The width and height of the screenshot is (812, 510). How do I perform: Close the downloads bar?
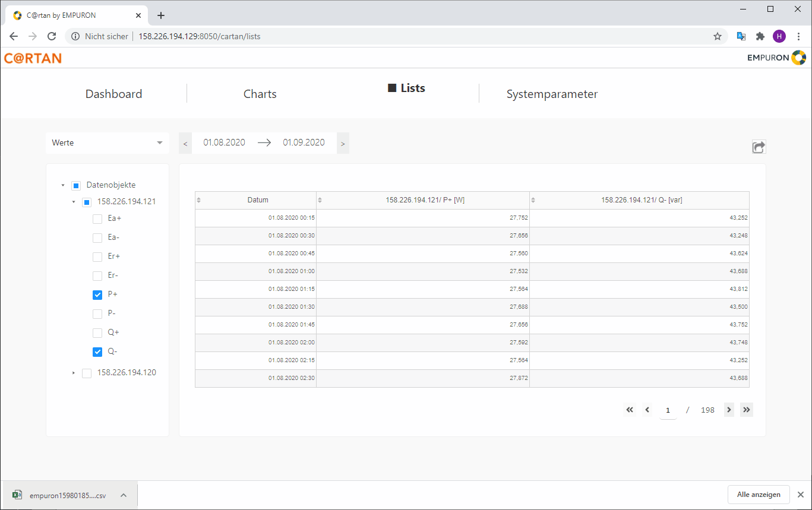[800, 495]
